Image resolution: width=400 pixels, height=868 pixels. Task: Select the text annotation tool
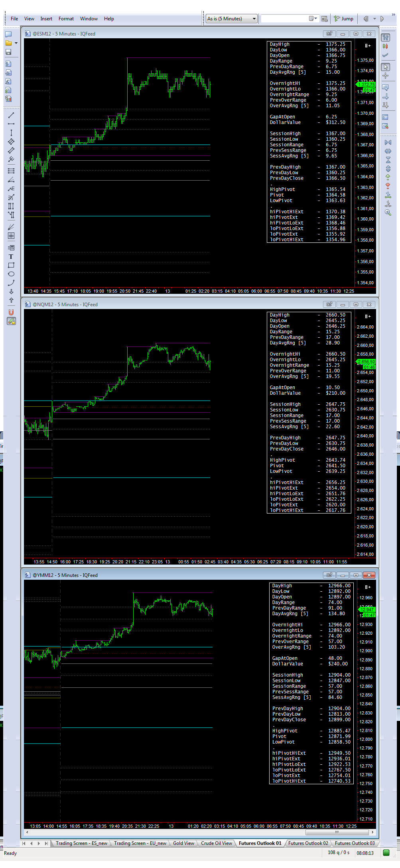point(11,256)
